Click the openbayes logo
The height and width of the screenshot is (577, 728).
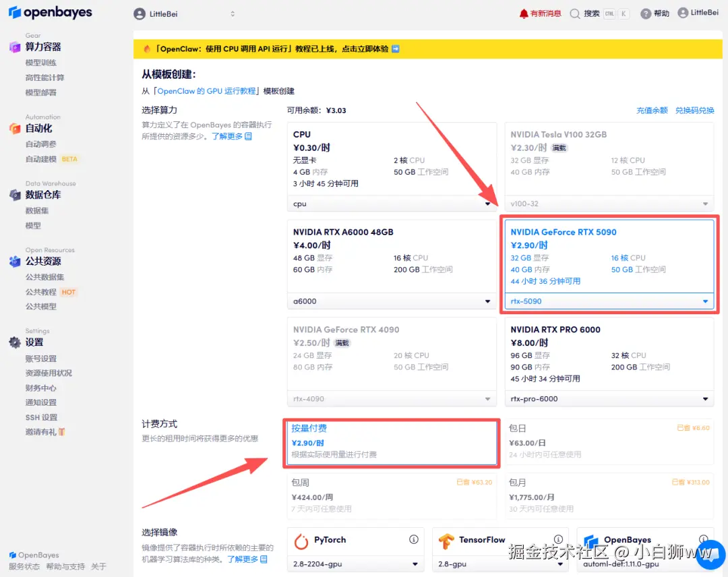[50, 13]
